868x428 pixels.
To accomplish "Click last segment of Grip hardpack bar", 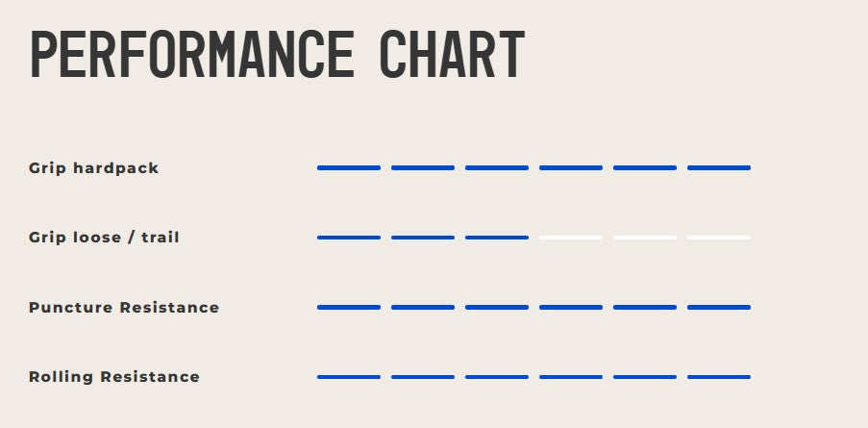I will pos(719,168).
